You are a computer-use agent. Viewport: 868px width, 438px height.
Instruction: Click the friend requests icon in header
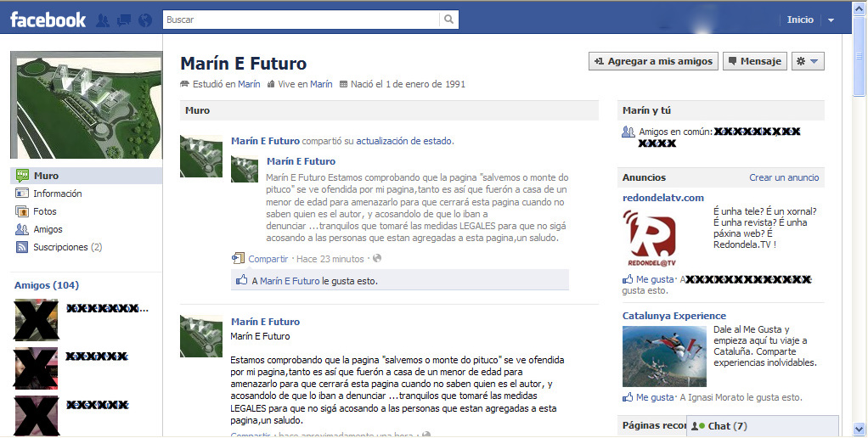pyautogui.click(x=103, y=20)
